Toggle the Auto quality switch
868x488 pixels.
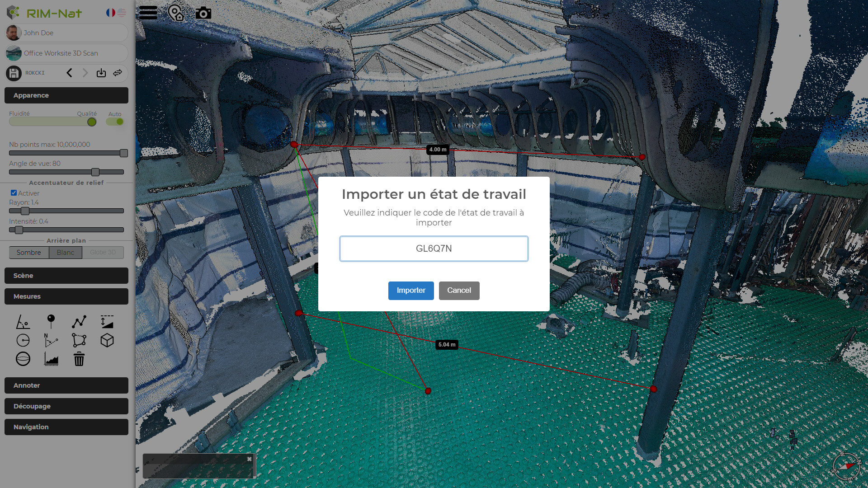pos(115,122)
